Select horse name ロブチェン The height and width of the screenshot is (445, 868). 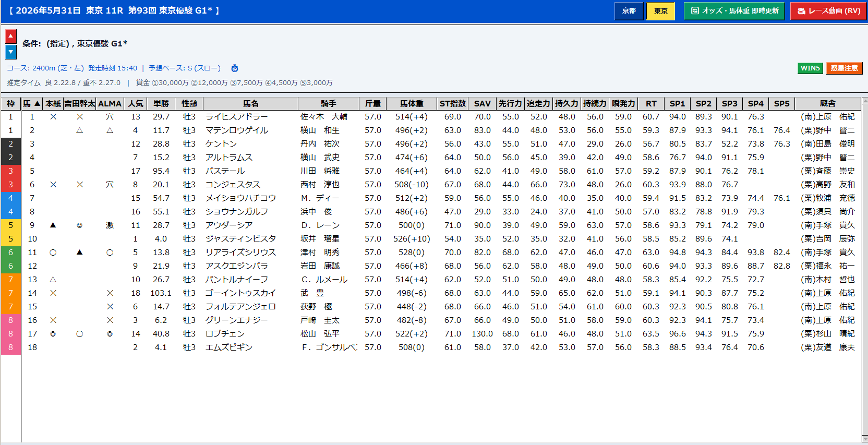[x=225, y=334]
